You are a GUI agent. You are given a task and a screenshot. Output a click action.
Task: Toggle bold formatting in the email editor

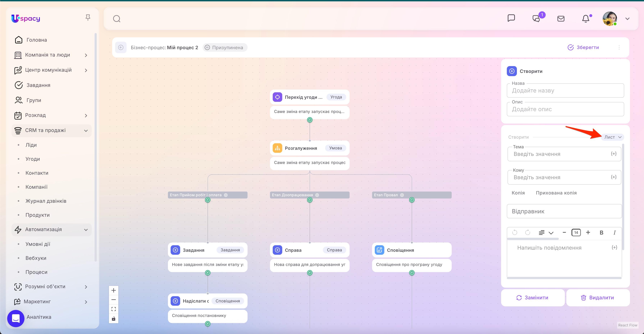pyautogui.click(x=602, y=232)
